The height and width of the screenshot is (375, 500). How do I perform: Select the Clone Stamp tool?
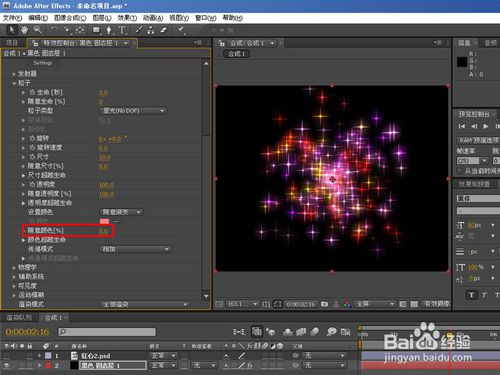pos(151,30)
